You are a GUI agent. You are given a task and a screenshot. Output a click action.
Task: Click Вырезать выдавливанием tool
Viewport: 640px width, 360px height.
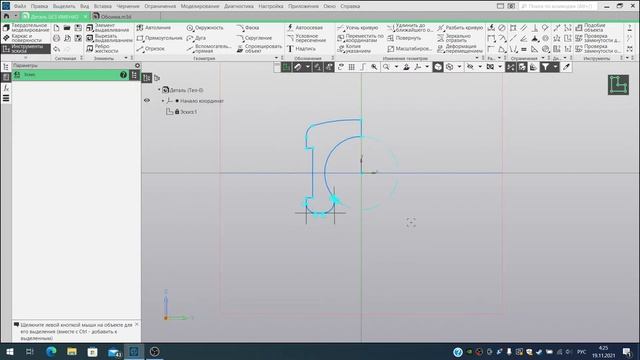[109, 38]
